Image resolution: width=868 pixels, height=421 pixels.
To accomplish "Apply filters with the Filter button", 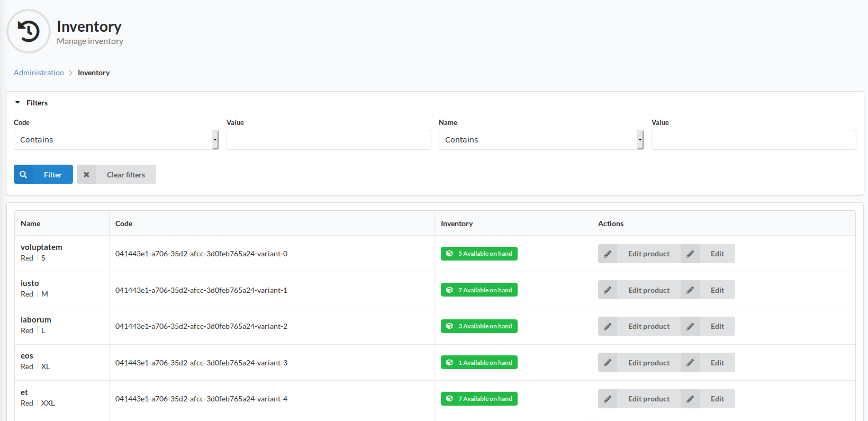I will pos(43,174).
